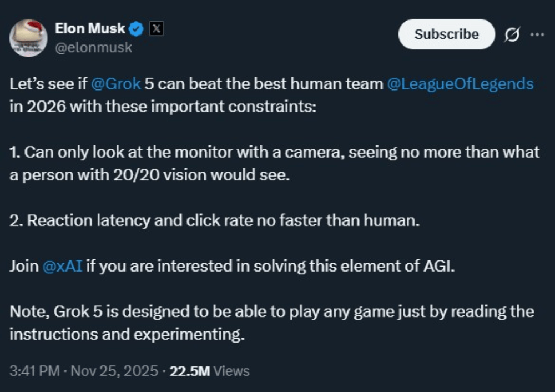Click the reaction latency constraint line

214,220
